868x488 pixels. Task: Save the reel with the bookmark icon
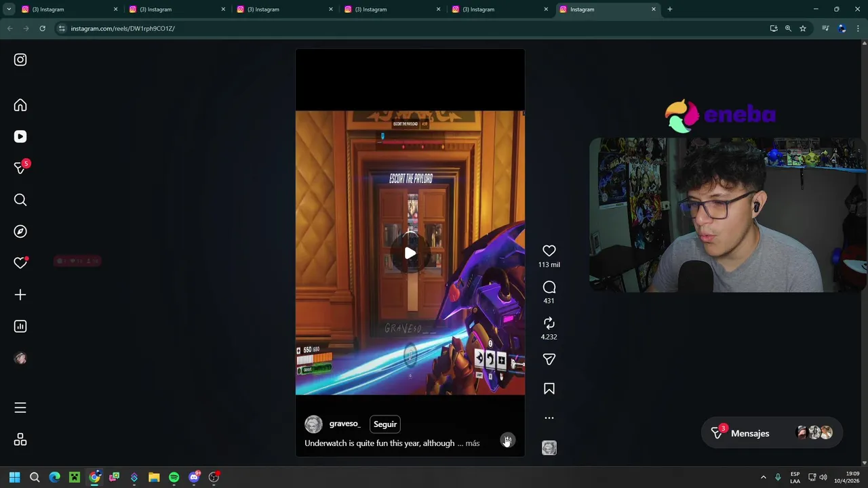click(549, 388)
